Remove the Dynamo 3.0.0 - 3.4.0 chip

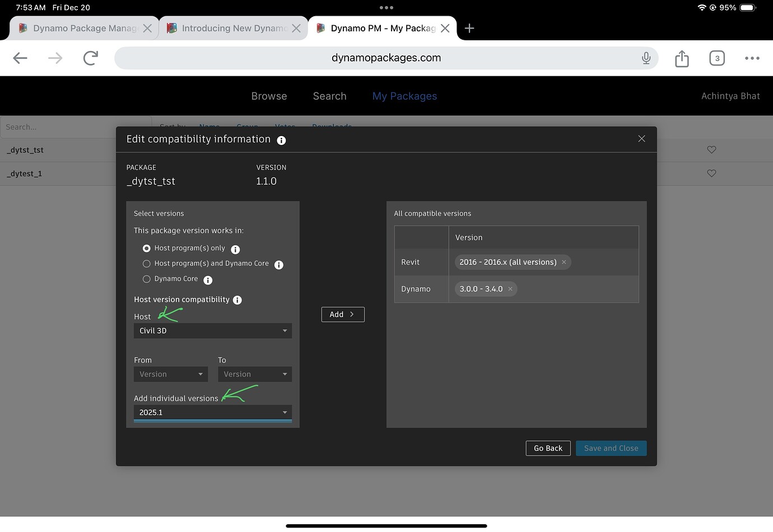pyautogui.click(x=510, y=288)
